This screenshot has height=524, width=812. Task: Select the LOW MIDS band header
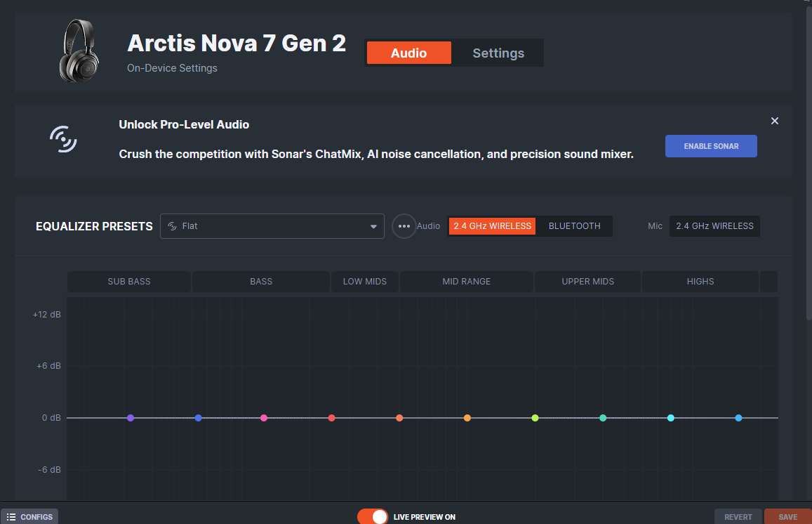[364, 282]
